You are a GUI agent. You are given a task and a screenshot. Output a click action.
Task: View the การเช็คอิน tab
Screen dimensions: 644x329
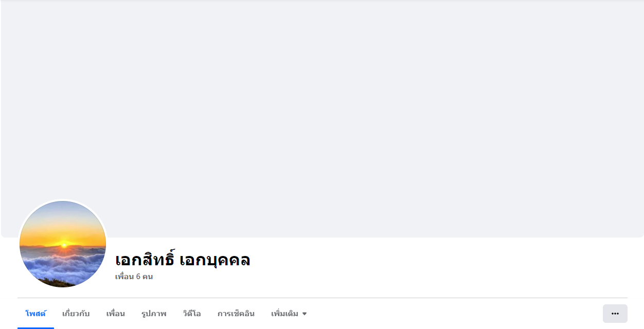236,314
